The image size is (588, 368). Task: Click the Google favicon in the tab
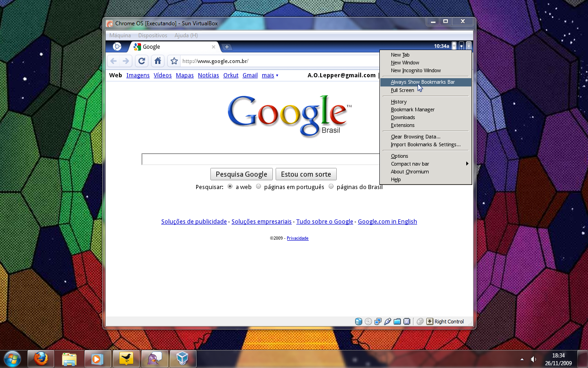tap(137, 46)
